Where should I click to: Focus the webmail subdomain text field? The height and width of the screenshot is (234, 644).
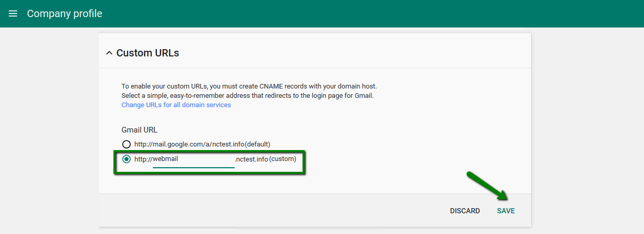193,159
